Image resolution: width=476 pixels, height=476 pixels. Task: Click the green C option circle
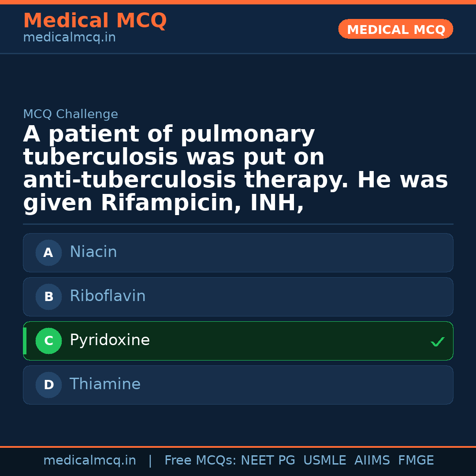click(x=48, y=341)
